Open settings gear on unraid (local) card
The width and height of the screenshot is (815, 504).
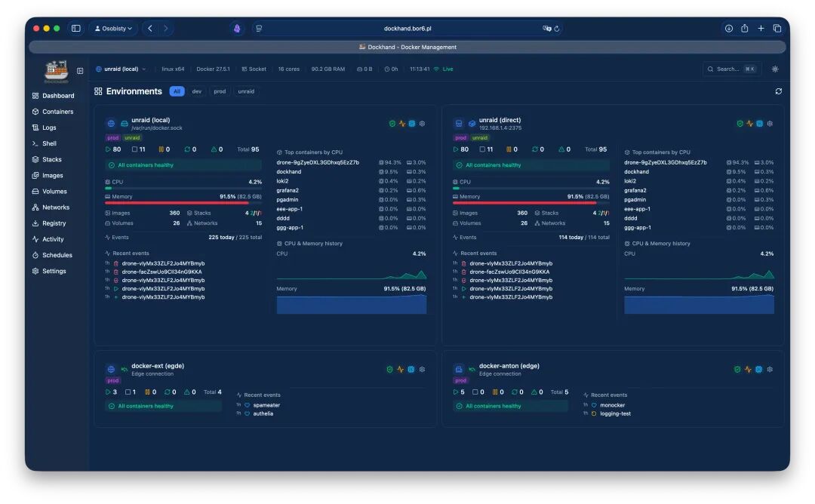tap(422, 124)
